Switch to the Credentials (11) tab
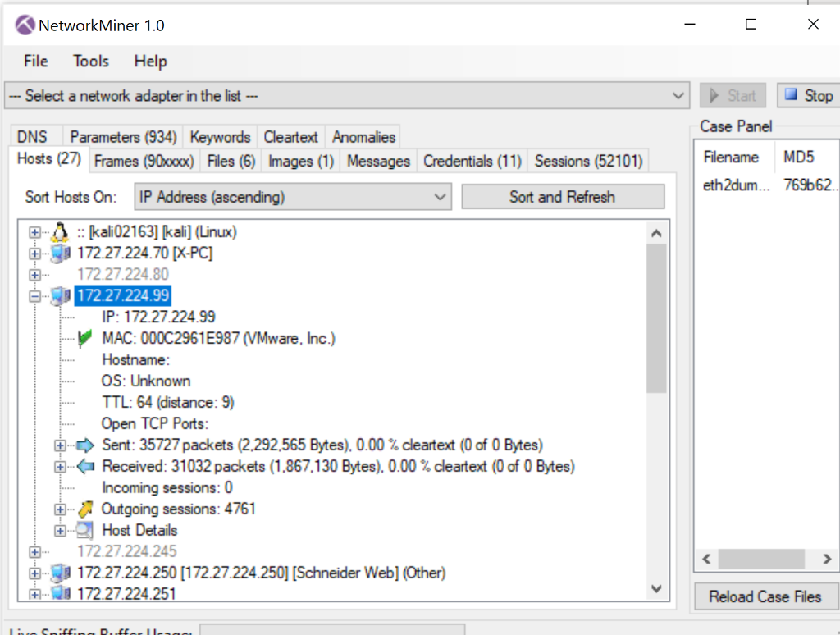Screen dimensions: 840x635 (x=472, y=162)
